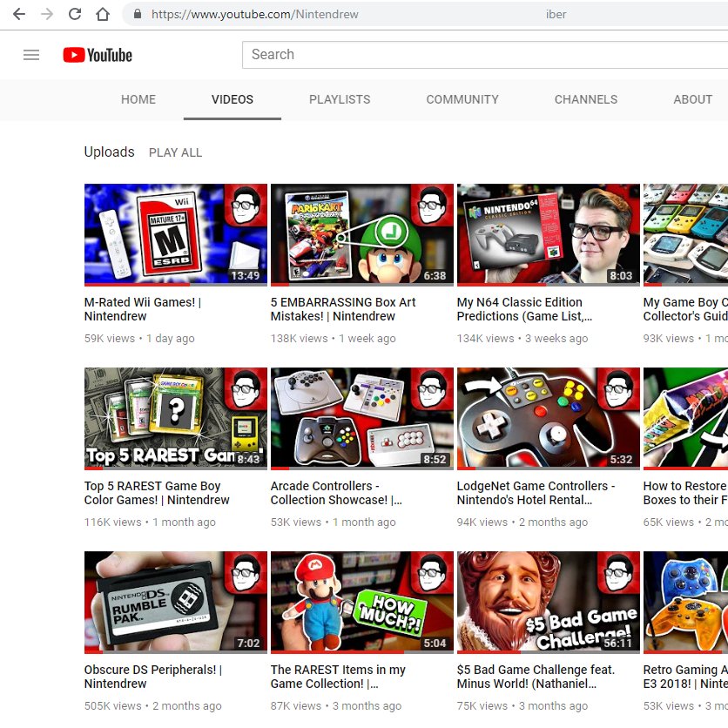Click the secure padlock icon in address bar
Screen dimensions: 728x728
point(138,14)
